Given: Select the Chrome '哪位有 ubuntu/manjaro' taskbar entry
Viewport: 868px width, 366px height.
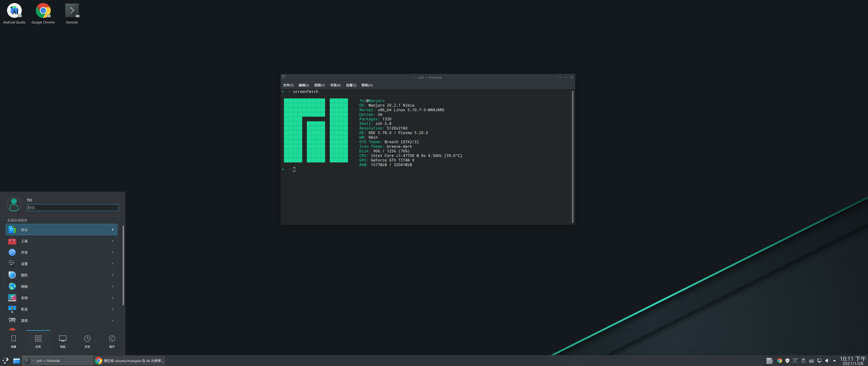Looking at the screenshot, I should [129, 361].
